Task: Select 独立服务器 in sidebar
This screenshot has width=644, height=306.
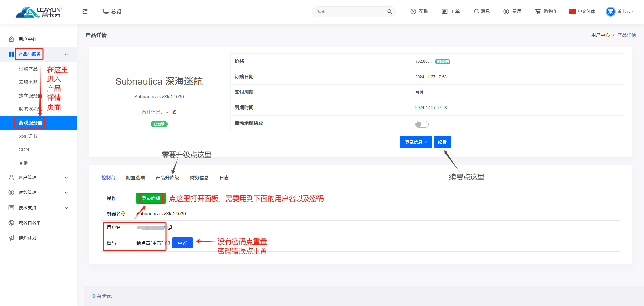Action: (x=31, y=96)
